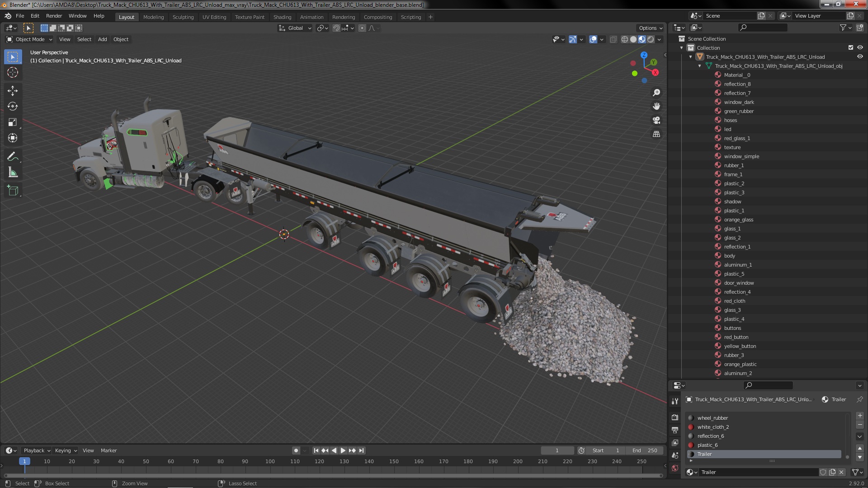This screenshot has width=868, height=488.
Task: Open the View Layer properties tab
Action: pyautogui.click(x=675, y=443)
